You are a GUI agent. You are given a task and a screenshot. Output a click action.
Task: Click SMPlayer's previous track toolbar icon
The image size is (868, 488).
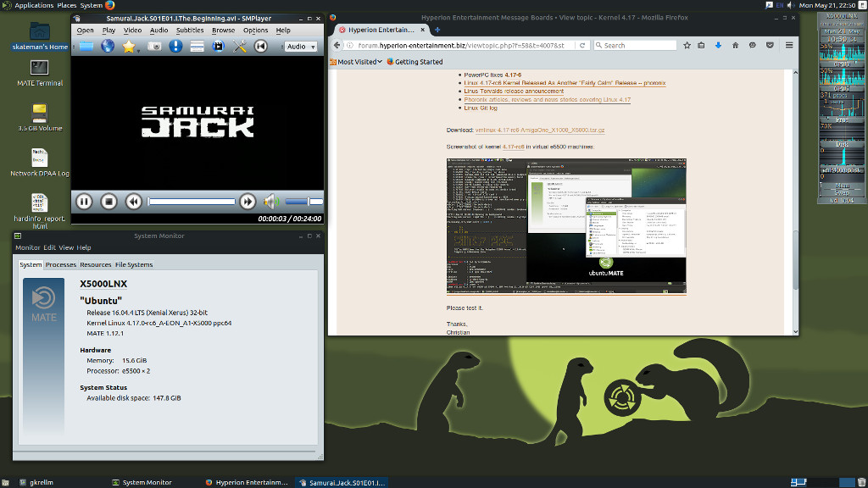261,47
